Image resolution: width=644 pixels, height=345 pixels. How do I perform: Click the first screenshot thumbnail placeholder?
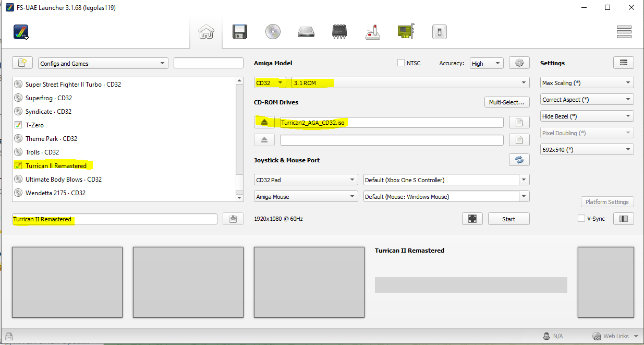67,282
